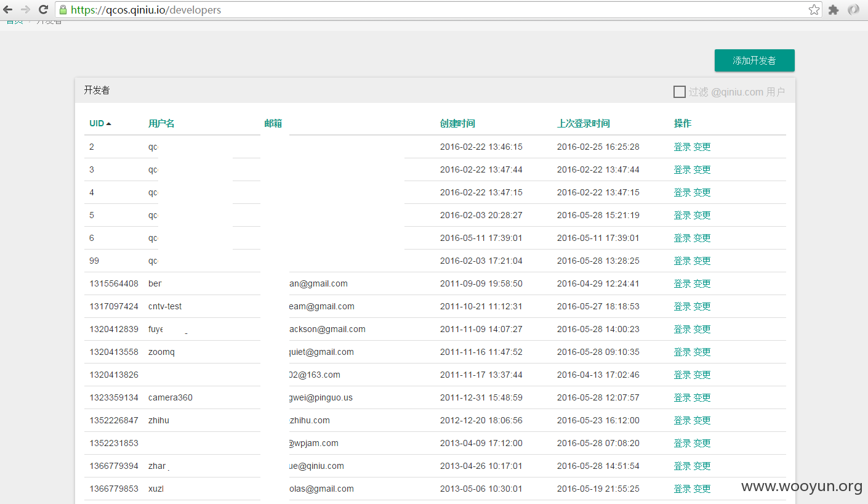Viewport: 868px width, 504px height.
Task: Select creation time 2011-09-09 19:58:50
Action: tap(481, 283)
